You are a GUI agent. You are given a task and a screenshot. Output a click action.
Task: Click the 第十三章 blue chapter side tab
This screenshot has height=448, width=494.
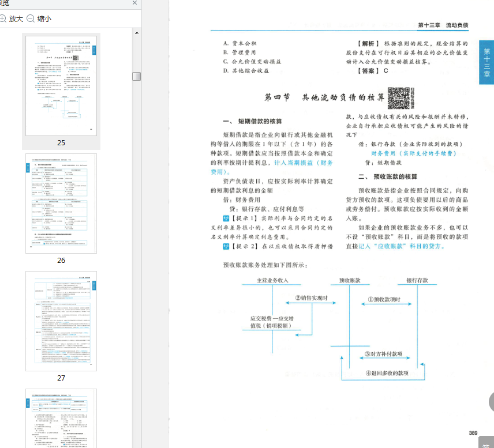click(x=486, y=62)
